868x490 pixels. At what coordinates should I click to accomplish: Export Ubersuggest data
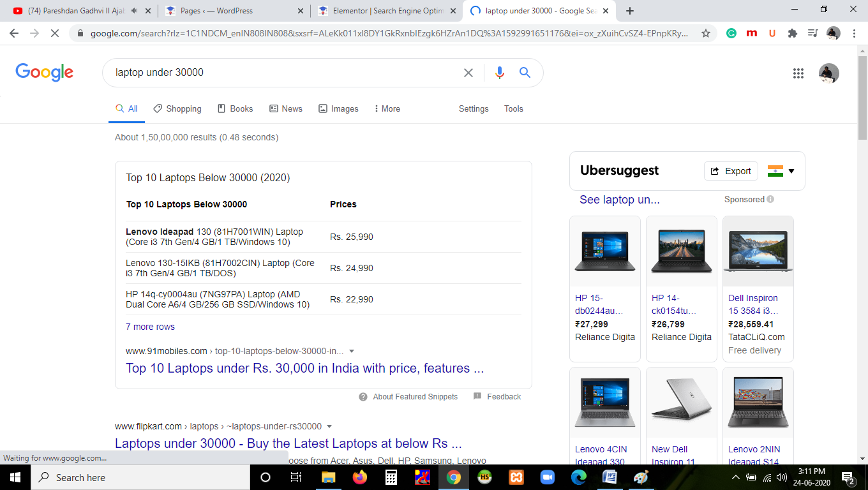731,171
